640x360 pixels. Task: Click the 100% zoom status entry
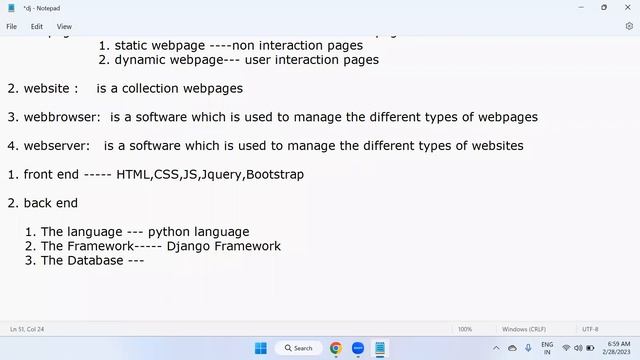[x=465, y=329]
